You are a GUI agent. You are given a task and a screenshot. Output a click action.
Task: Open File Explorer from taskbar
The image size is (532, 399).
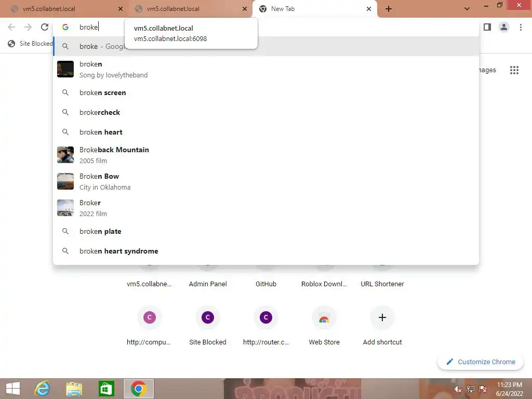tap(74, 389)
